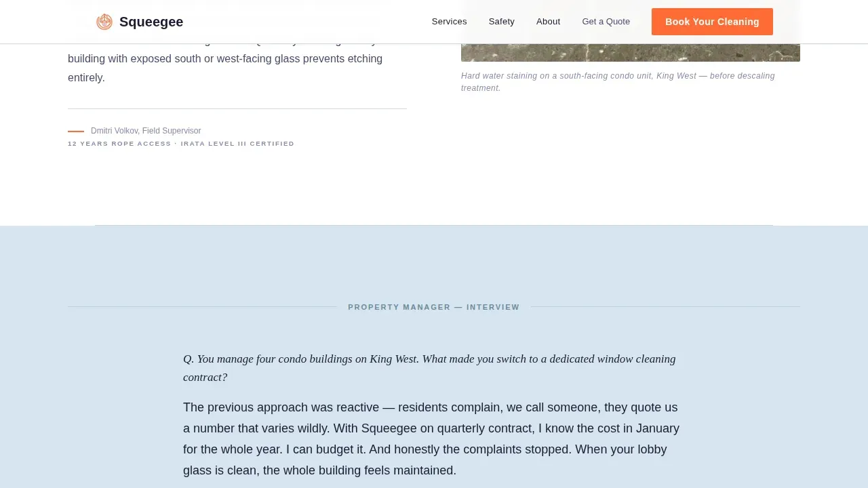Go to the Safety page
Image resolution: width=868 pixels, height=488 pixels.
tap(502, 22)
